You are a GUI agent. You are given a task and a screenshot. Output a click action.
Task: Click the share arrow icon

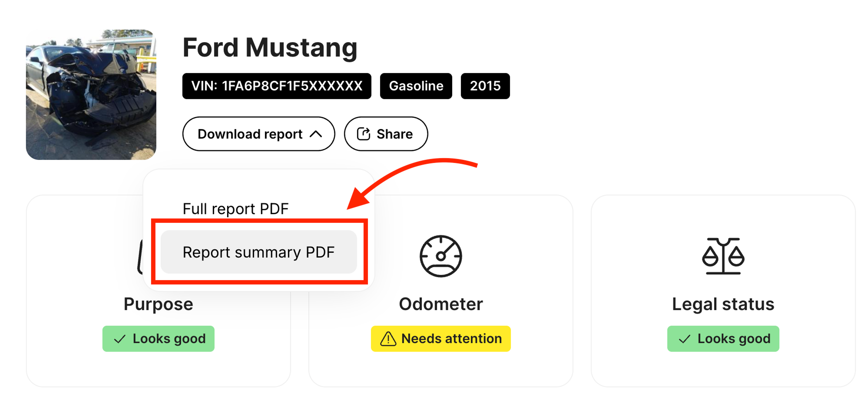point(363,134)
